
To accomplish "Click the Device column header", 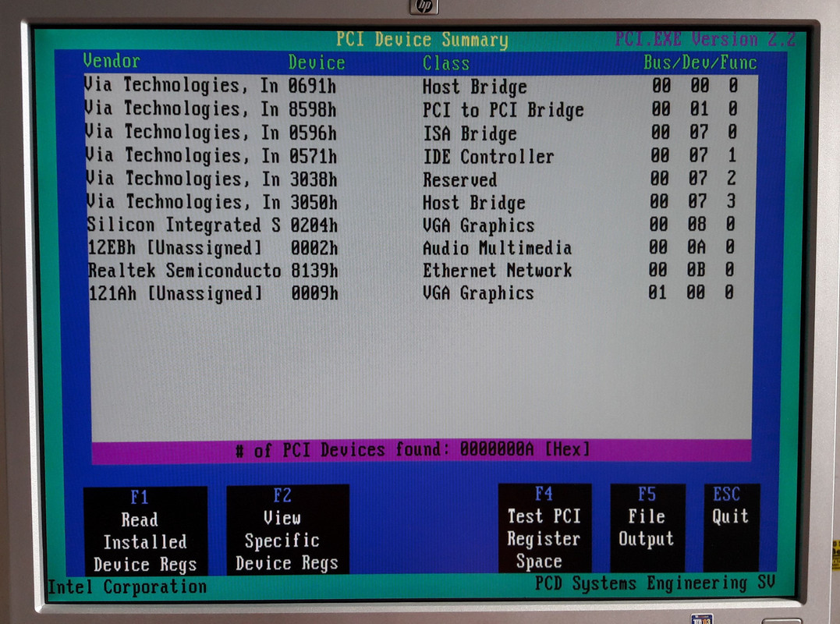I will coord(317,62).
